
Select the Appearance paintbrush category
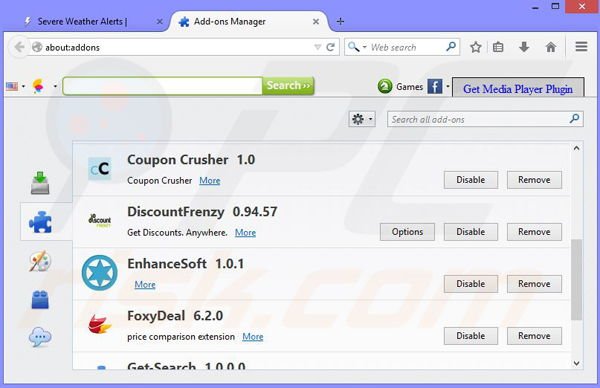[40, 261]
